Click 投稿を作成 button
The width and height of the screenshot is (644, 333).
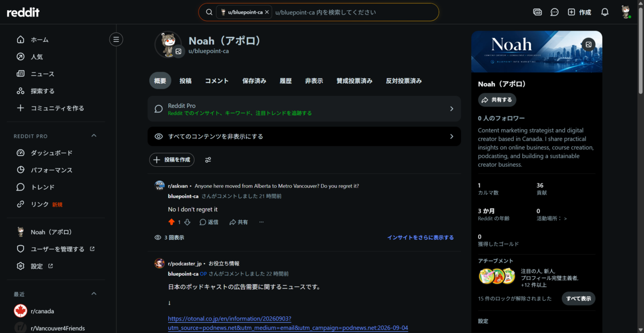pyautogui.click(x=172, y=160)
